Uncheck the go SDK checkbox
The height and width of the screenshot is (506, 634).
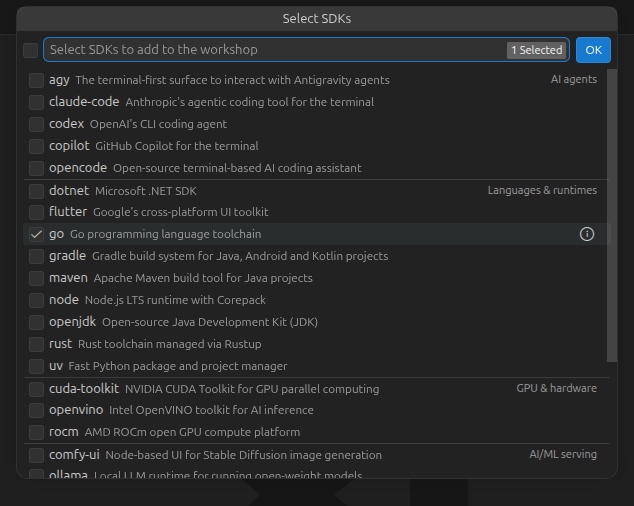point(36,234)
